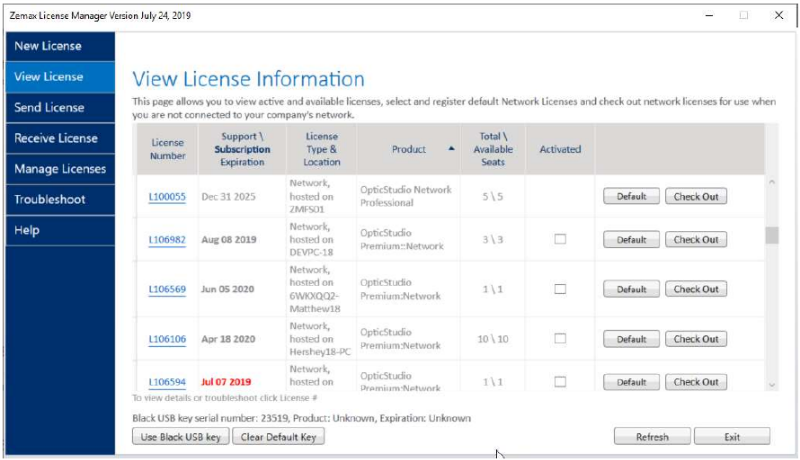Click Black USB key serial number text
This screenshot has height=460, width=800.
coord(302,418)
